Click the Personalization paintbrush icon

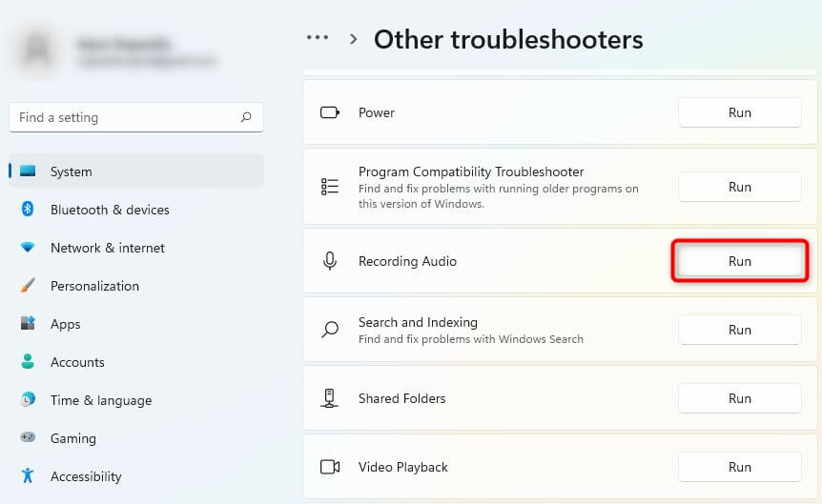click(29, 286)
